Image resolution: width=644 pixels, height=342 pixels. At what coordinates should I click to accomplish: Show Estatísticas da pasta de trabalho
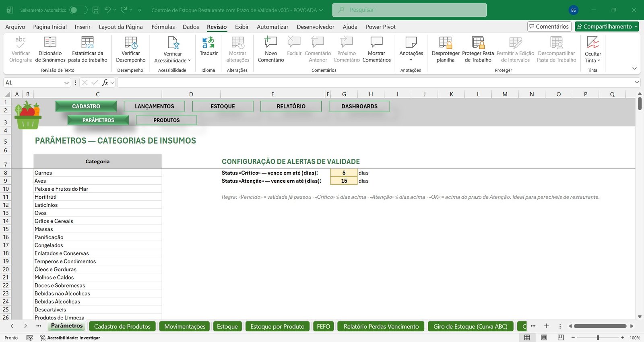coord(87,49)
